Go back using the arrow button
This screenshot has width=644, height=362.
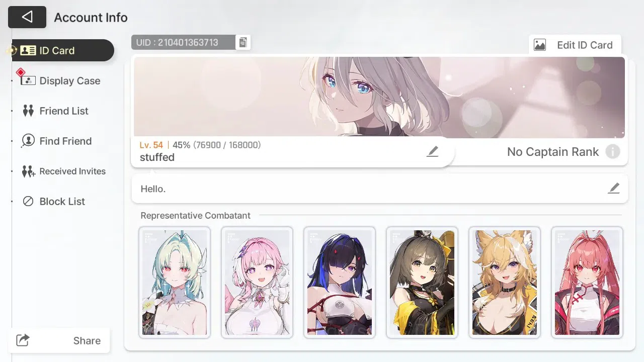27,17
